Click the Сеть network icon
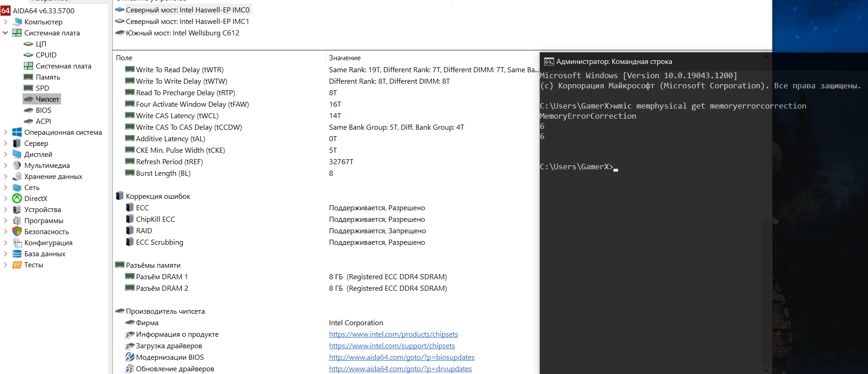 click(x=17, y=187)
